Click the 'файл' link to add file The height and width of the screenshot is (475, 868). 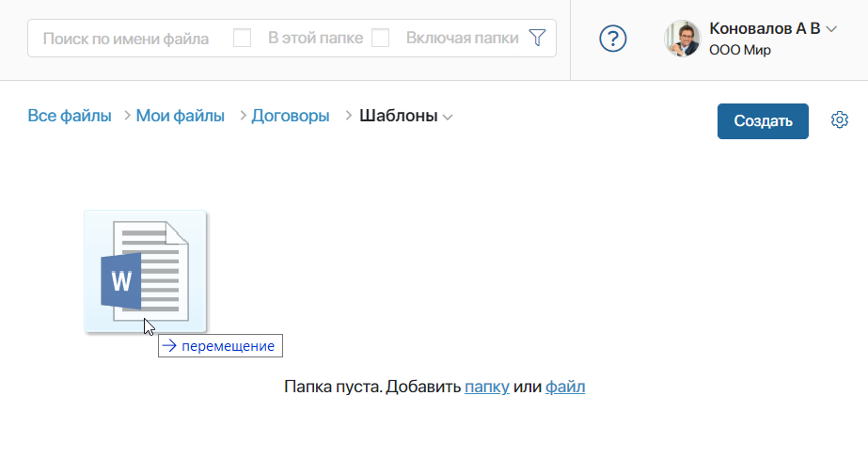pos(564,387)
